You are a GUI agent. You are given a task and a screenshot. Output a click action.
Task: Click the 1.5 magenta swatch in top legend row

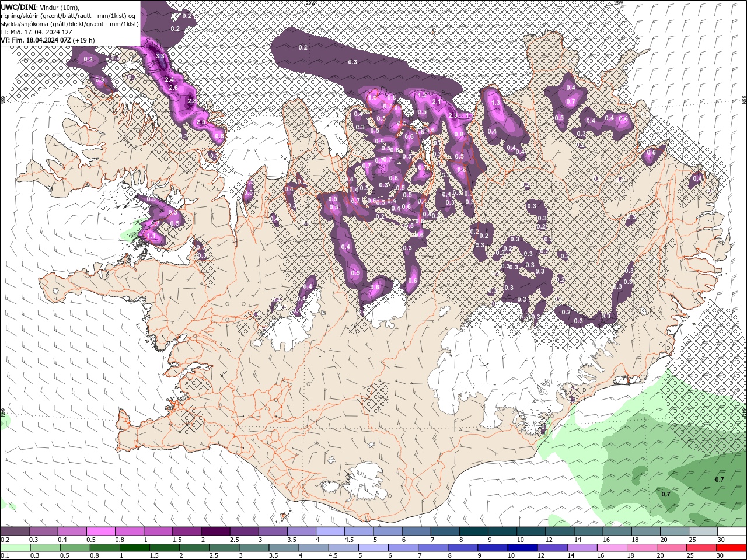coord(186,531)
